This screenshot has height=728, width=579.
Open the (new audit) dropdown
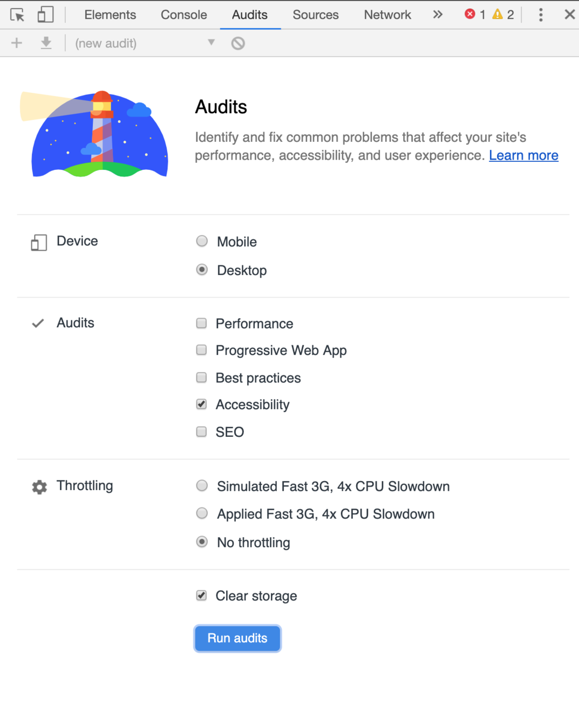click(x=145, y=43)
